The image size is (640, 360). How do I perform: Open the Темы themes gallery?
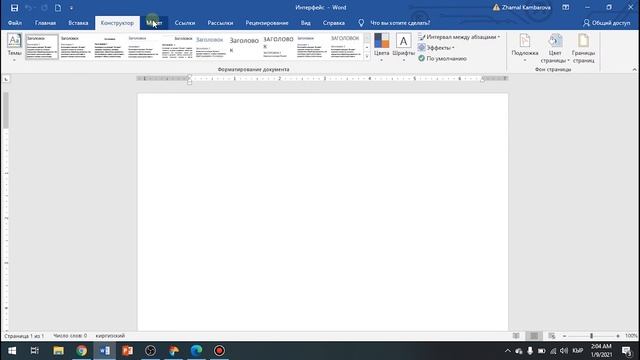14,47
